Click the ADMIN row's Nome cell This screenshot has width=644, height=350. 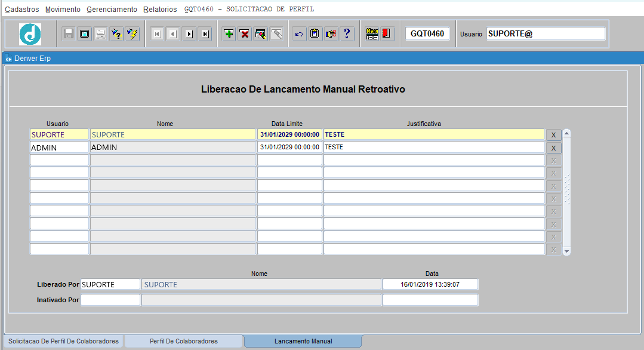[173, 148]
